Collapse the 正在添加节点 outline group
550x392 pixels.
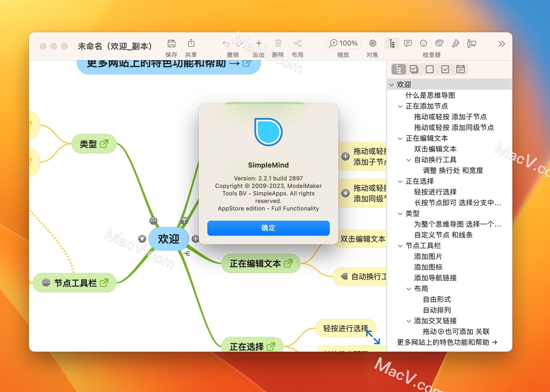(x=400, y=107)
